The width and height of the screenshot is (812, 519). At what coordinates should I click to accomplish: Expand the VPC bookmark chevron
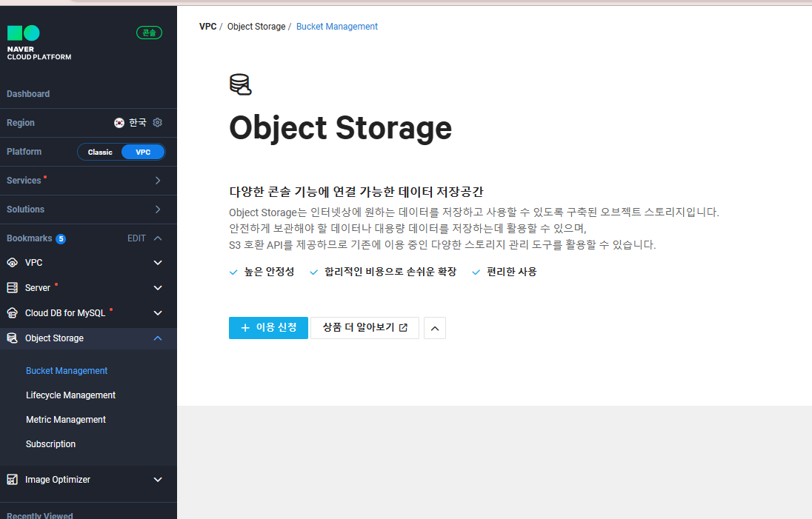click(158, 263)
